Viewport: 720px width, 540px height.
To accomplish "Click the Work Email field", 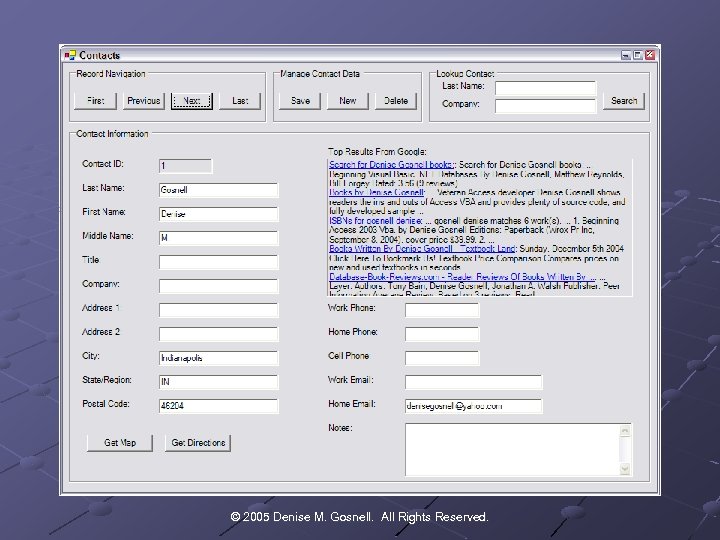I will click(x=473, y=382).
